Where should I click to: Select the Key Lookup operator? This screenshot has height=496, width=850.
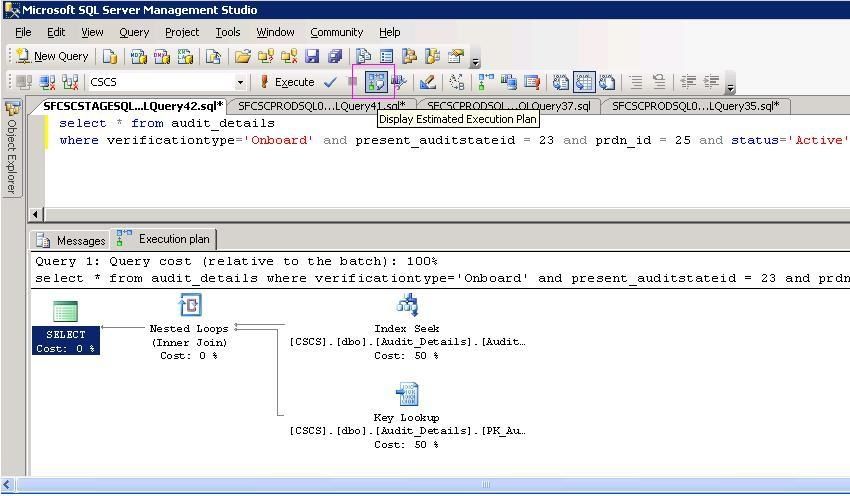[x=407, y=416]
